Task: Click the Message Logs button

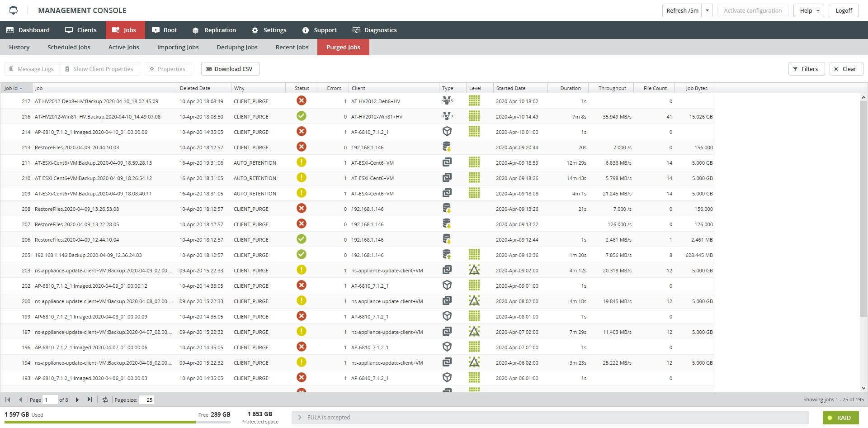Action: (32, 69)
